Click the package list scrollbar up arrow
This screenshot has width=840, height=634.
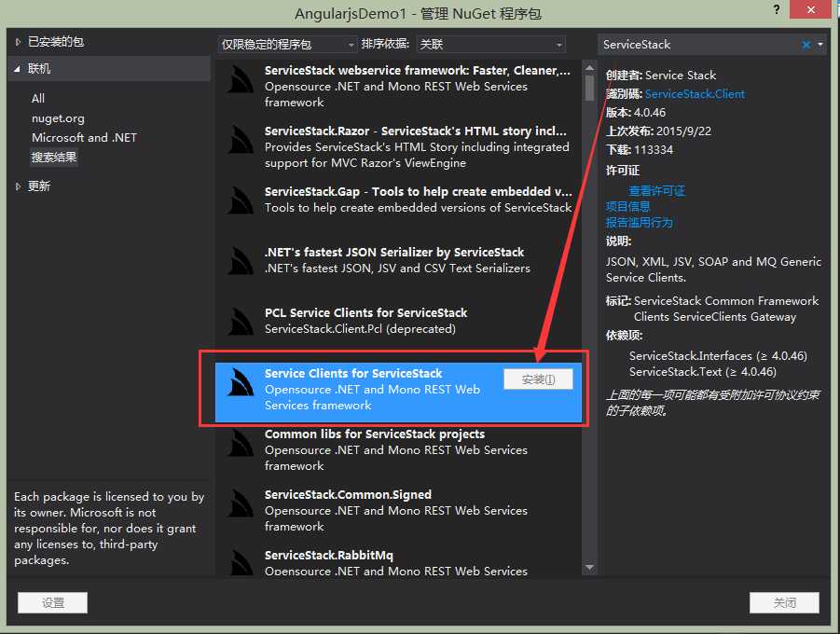[589, 67]
